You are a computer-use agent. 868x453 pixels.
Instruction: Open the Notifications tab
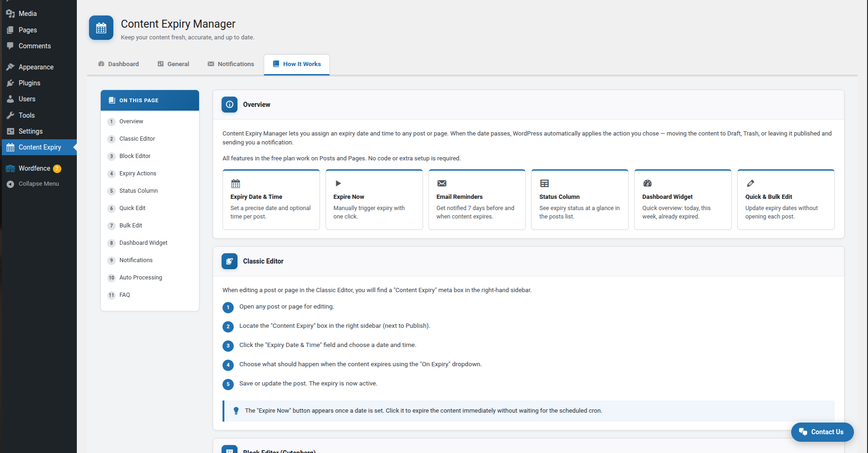(x=231, y=64)
